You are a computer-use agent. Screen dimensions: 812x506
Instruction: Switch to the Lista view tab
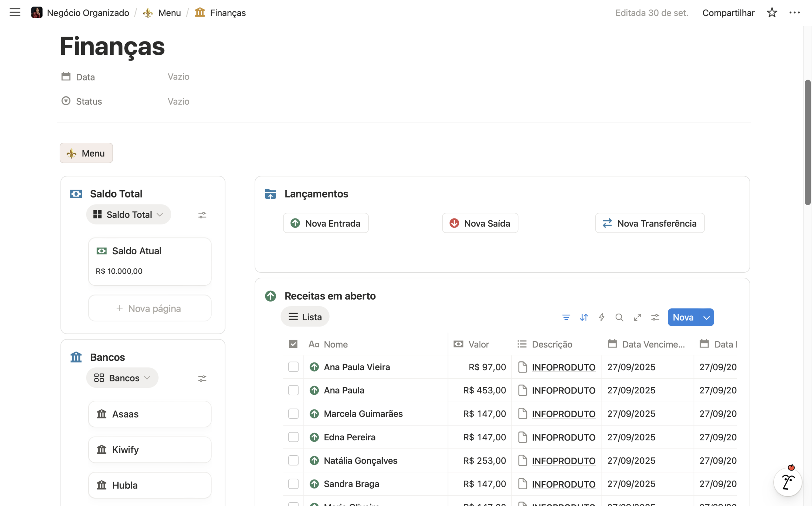point(305,317)
